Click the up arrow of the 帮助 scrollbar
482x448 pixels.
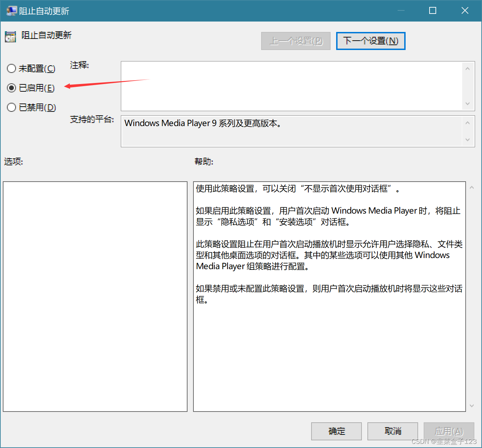[472, 188]
